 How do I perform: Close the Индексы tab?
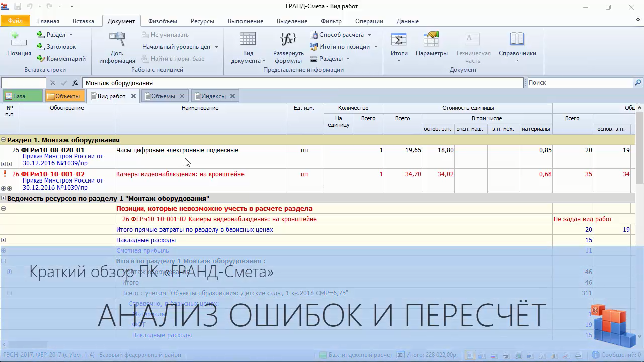tap(233, 96)
